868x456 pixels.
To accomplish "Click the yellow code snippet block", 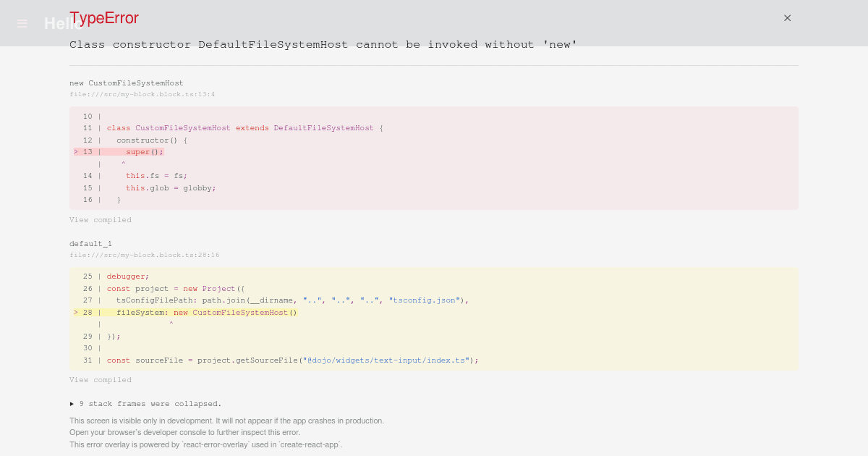I will coord(434,318).
